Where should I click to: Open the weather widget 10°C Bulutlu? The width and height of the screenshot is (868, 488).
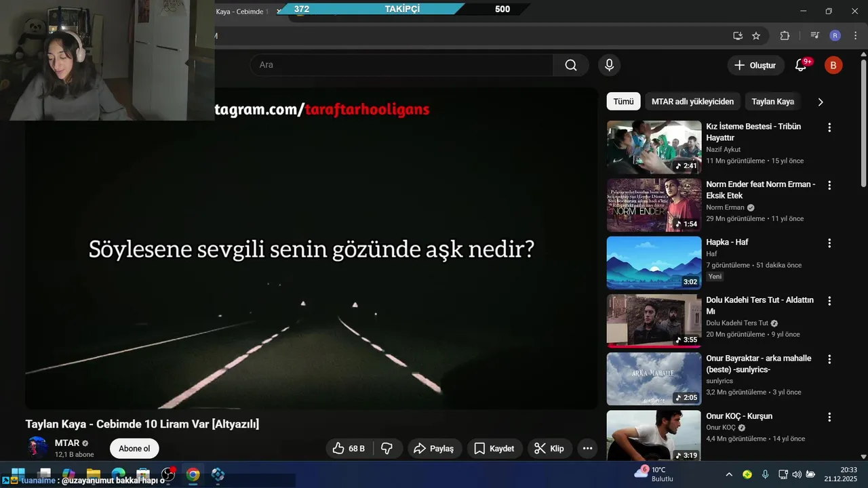pos(654,474)
